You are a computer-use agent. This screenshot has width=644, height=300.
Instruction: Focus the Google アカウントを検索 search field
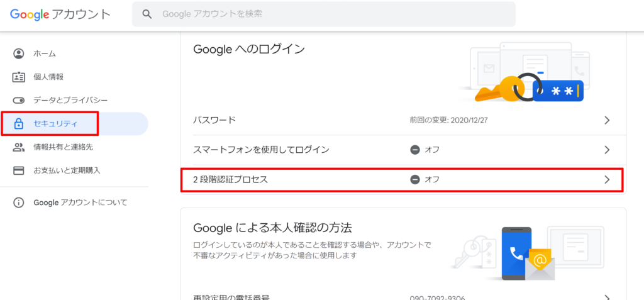click(x=327, y=14)
